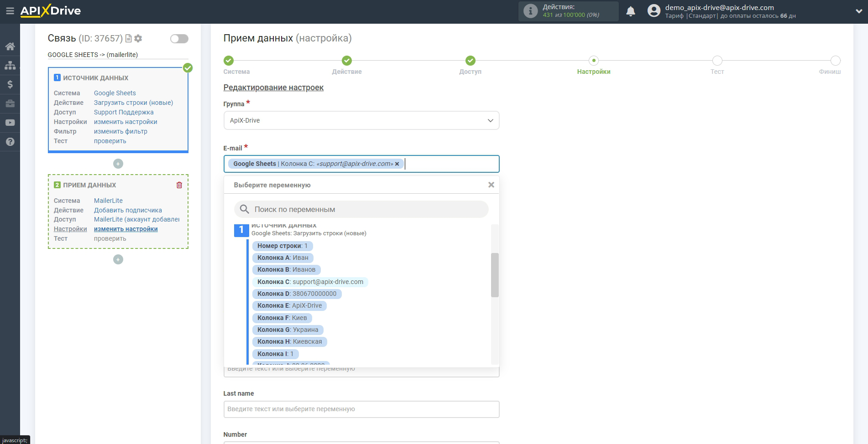The height and width of the screenshot is (444, 868).
Task: Click receiver изменить настройки link
Action: pyautogui.click(x=125, y=229)
